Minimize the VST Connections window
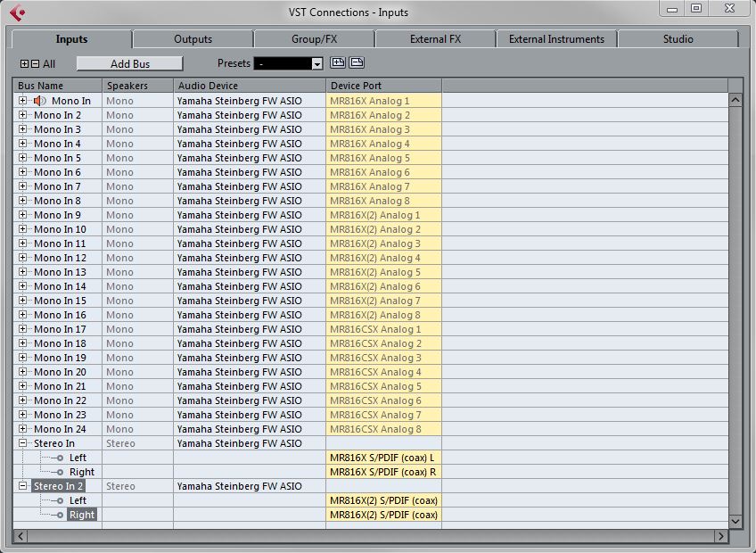Screen dimensions: 756x553 (672, 9)
